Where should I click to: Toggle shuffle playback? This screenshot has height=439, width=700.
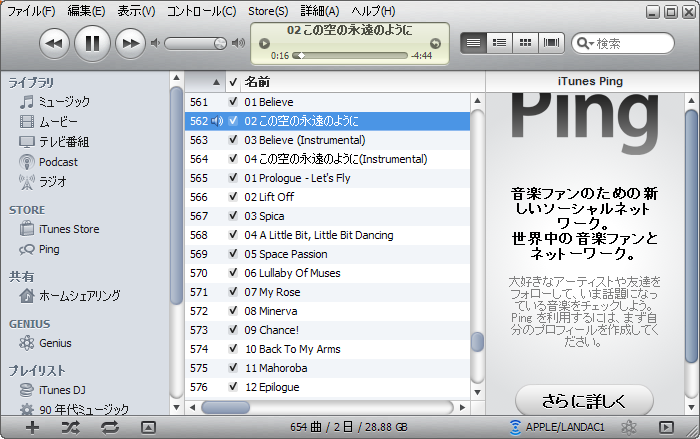pyautogui.click(x=71, y=427)
